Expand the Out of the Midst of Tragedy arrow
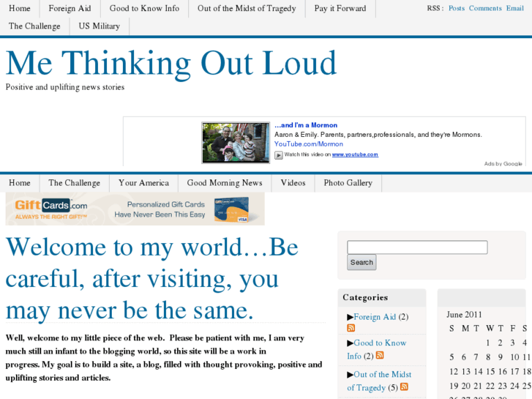This screenshot has width=532, height=399. (x=350, y=375)
